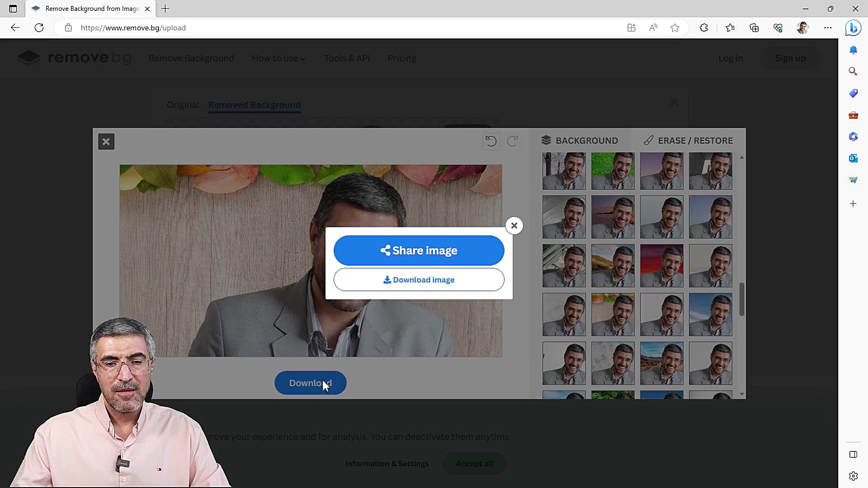Viewport: 868px width, 488px height.
Task: Open the Edge sidebar search icon
Action: pos(853,71)
